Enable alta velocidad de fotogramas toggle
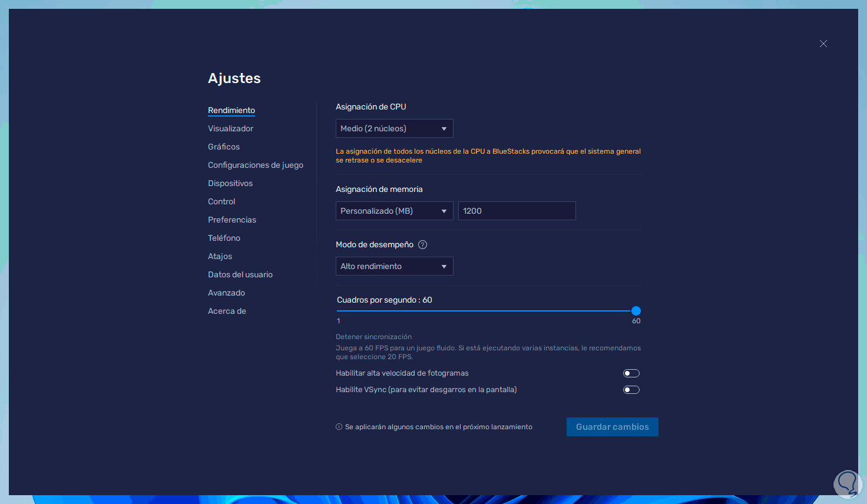 (631, 373)
